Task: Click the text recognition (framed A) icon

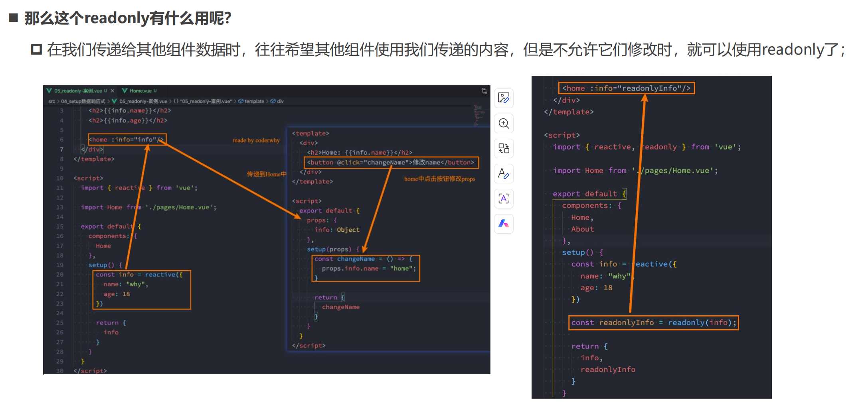Action: pyautogui.click(x=504, y=199)
